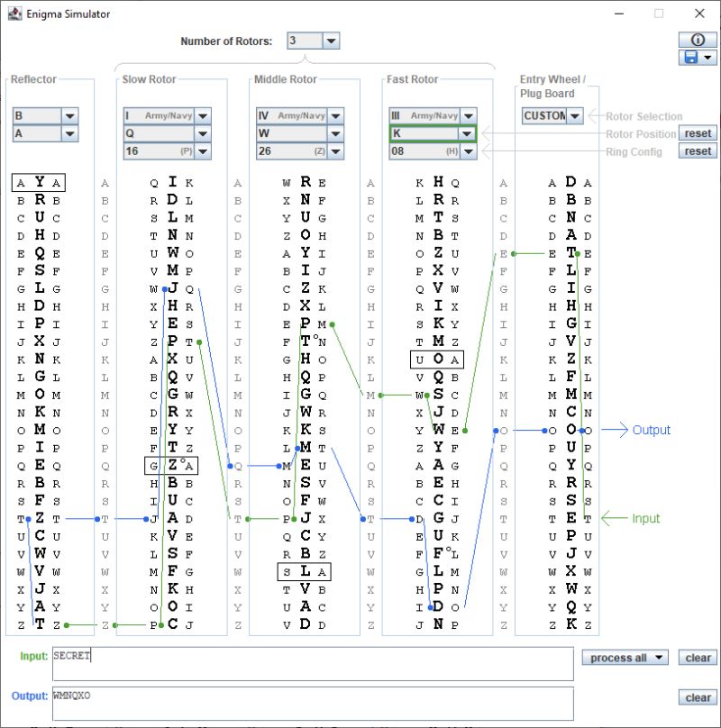Viewport: 721px width, 728px height.
Task: Click inside the Input text field containing SECRET
Action: [270, 662]
